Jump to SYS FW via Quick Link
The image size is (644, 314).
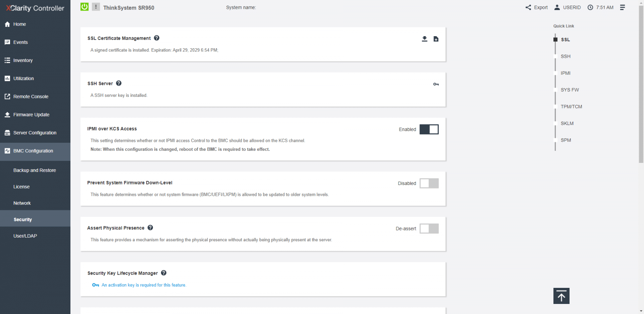point(570,90)
